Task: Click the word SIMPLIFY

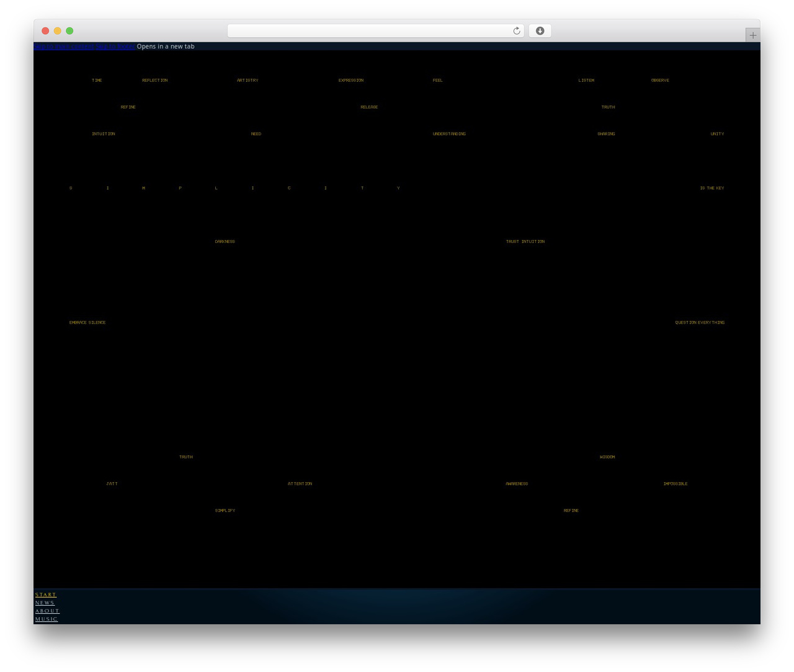Action: click(225, 511)
